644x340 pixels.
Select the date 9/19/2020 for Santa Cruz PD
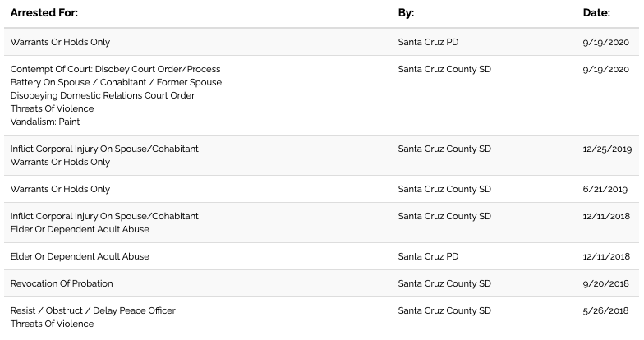(606, 42)
